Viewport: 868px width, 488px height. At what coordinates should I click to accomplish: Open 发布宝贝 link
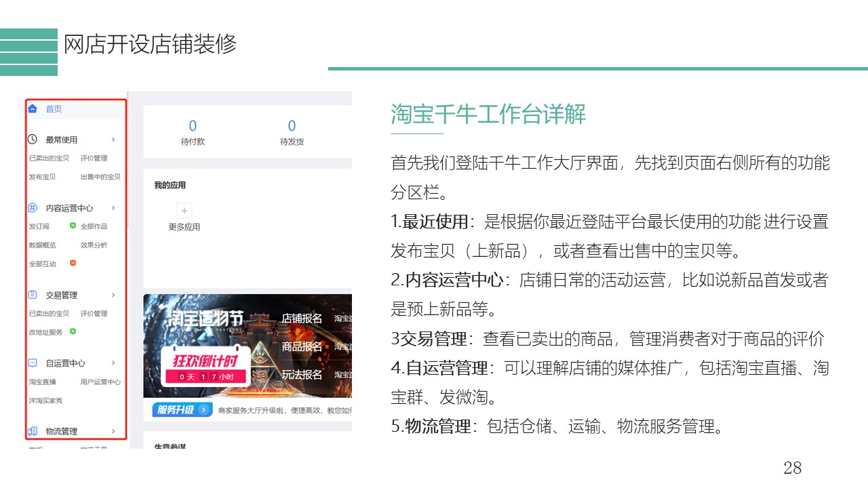[x=42, y=177]
